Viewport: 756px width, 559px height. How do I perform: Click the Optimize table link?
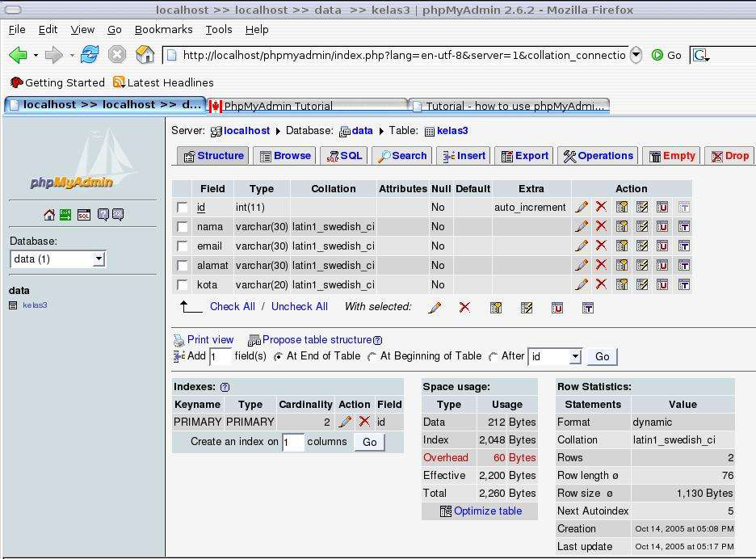pos(488,511)
